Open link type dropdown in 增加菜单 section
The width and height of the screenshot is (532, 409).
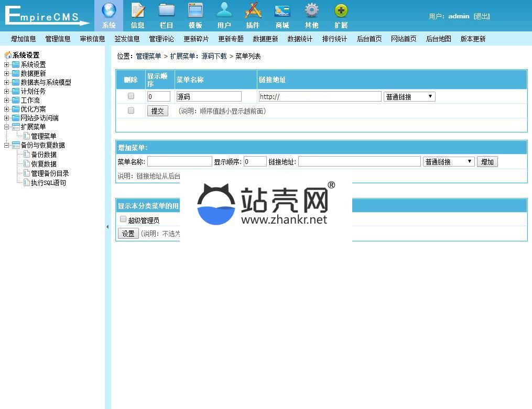pos(449,162)
